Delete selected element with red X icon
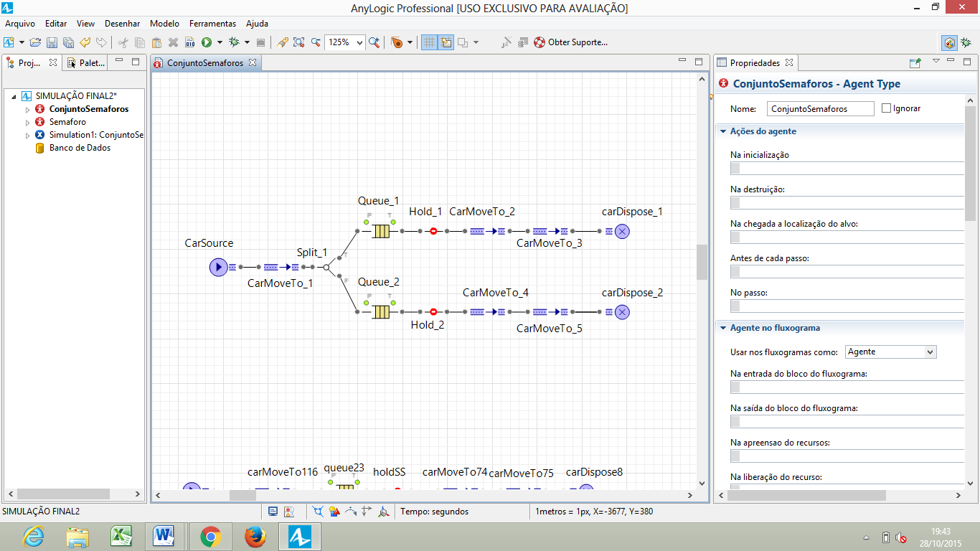Image resolution: width=980 pixels, height=551 pixels. tap(171, 42)
